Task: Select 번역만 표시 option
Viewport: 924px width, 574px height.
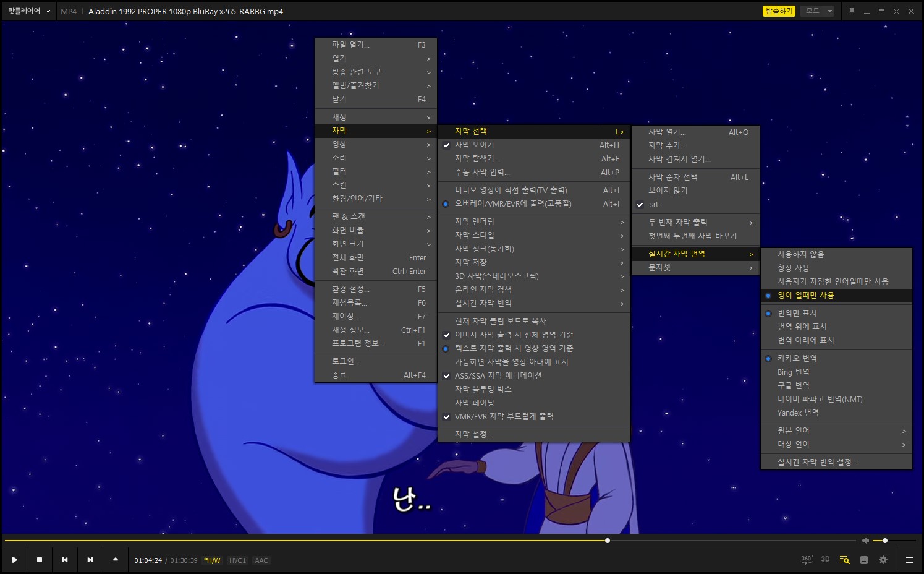Action: pyautogui.click(x=837, y=313)
